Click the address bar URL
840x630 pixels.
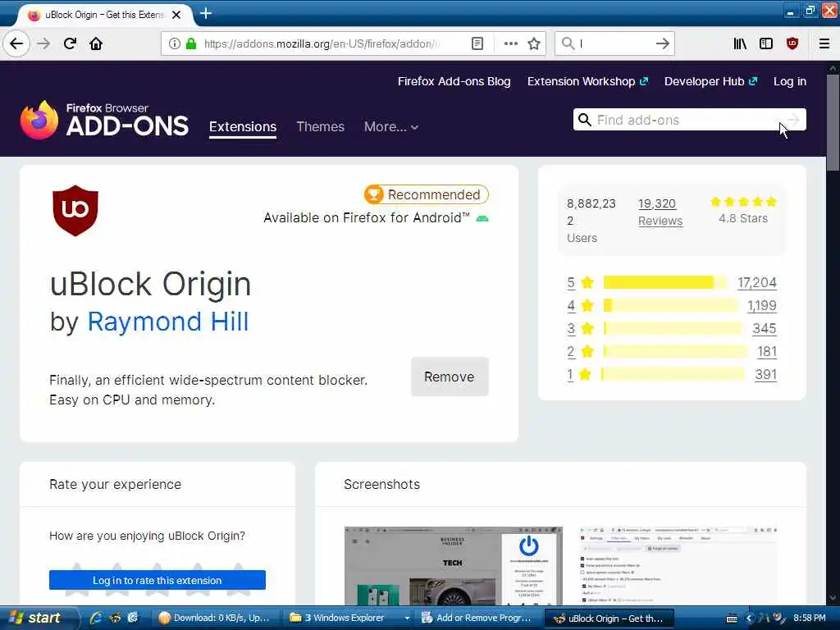(322, 43)
